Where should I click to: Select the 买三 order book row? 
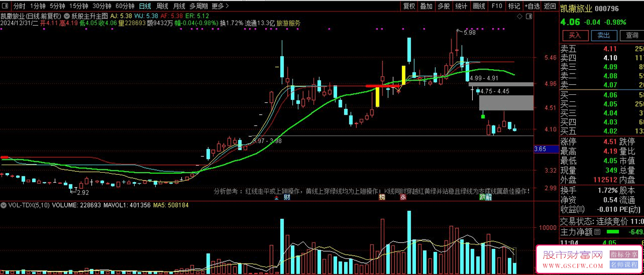tap(602, 113)
